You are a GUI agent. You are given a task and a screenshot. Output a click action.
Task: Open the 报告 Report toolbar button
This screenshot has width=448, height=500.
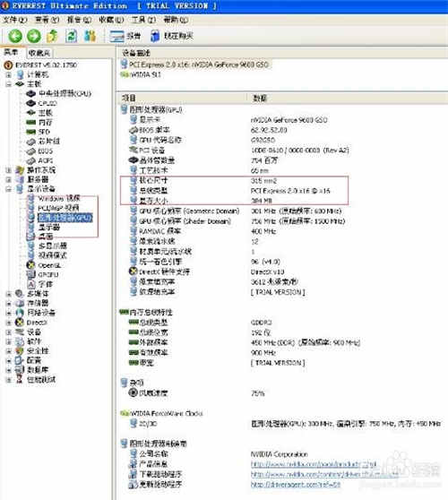coord(125,36)
